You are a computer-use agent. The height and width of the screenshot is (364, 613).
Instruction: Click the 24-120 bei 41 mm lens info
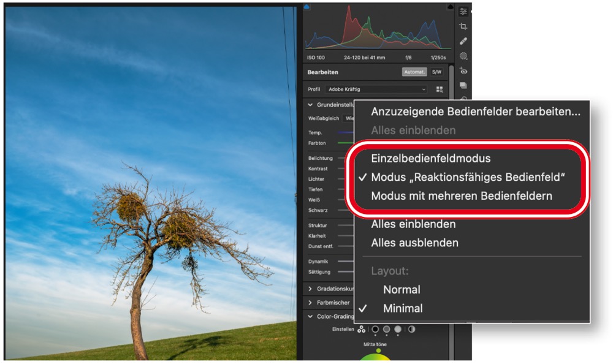tap(364, 58)
